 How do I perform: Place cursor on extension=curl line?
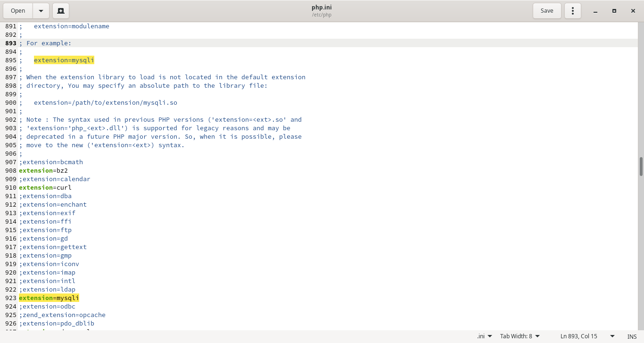click(x=45, y=187)
